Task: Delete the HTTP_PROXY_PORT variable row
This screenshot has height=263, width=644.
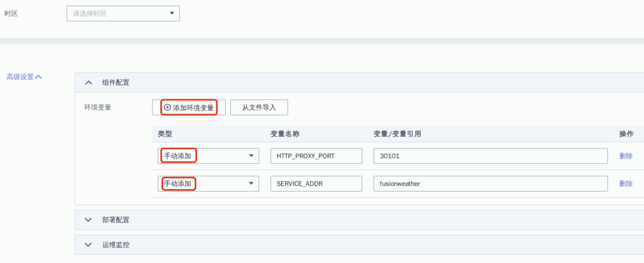Action: 626,156
